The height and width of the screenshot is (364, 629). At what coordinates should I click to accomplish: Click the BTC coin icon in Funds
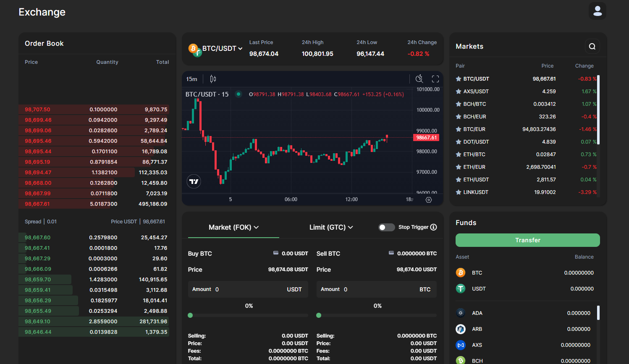pos(461,272)
